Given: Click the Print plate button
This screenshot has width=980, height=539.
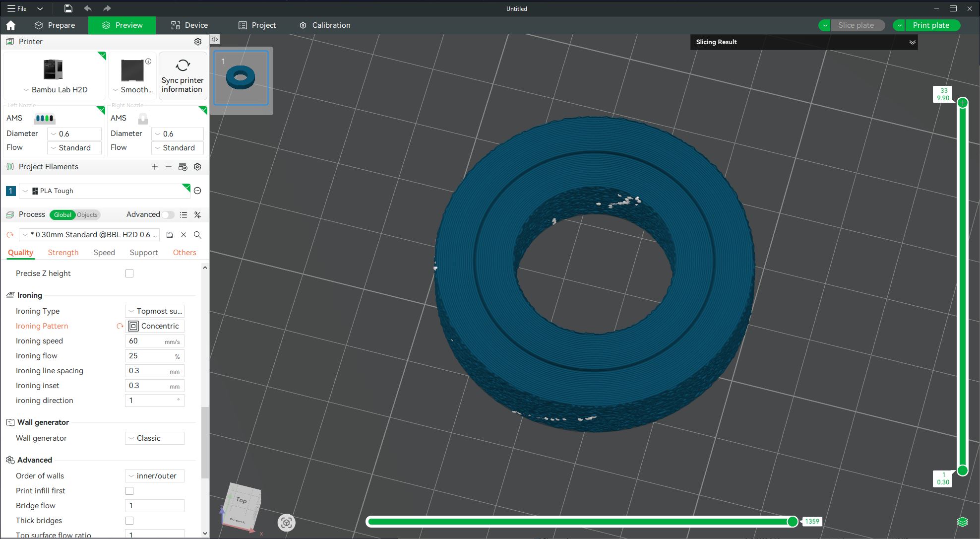Looking at the screenshot, I should (932, 25).
